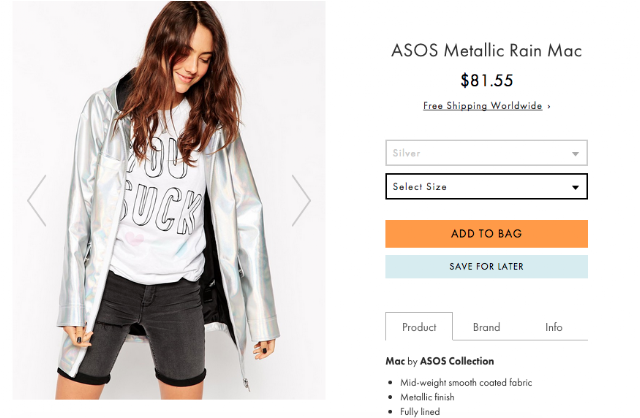Click the Select Size dropdown arrow
Image resolution: width=640 pixels, height=418 pixels.
click(575, 187)
